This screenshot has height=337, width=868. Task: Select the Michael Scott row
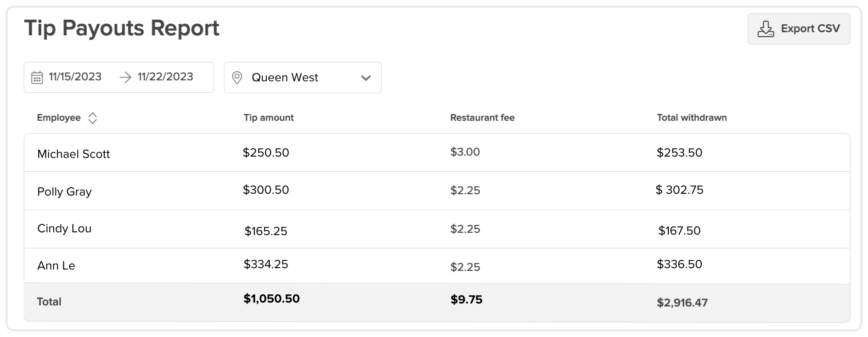[437, 153]
